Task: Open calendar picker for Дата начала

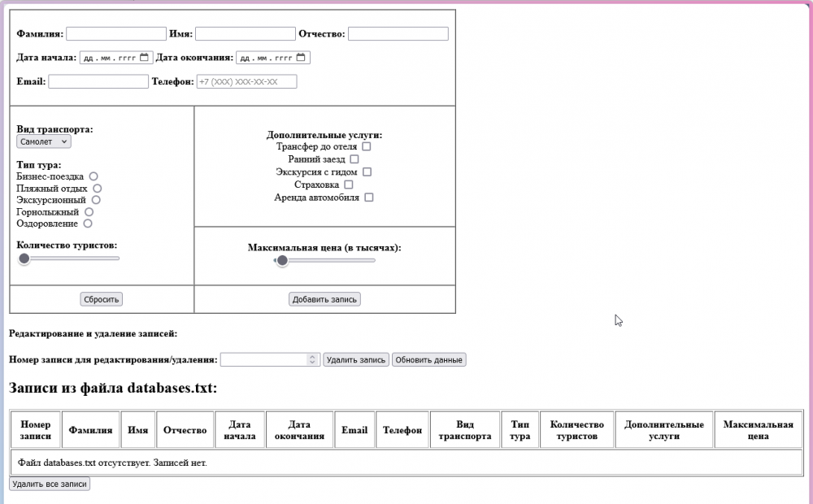Action: coord(145,58)
